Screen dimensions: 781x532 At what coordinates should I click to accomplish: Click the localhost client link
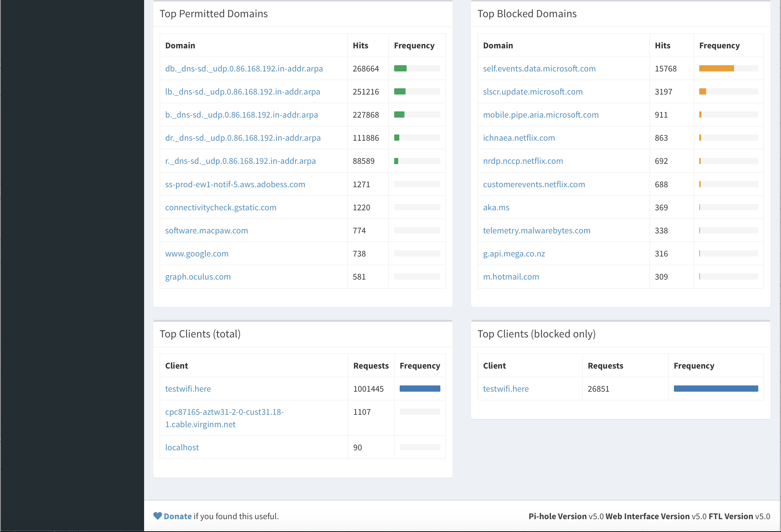182,447
